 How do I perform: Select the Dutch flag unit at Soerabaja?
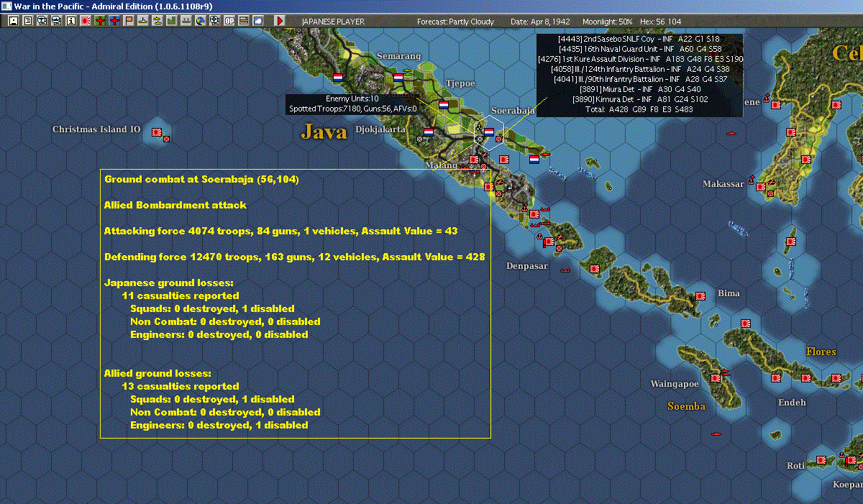(489, 132)
